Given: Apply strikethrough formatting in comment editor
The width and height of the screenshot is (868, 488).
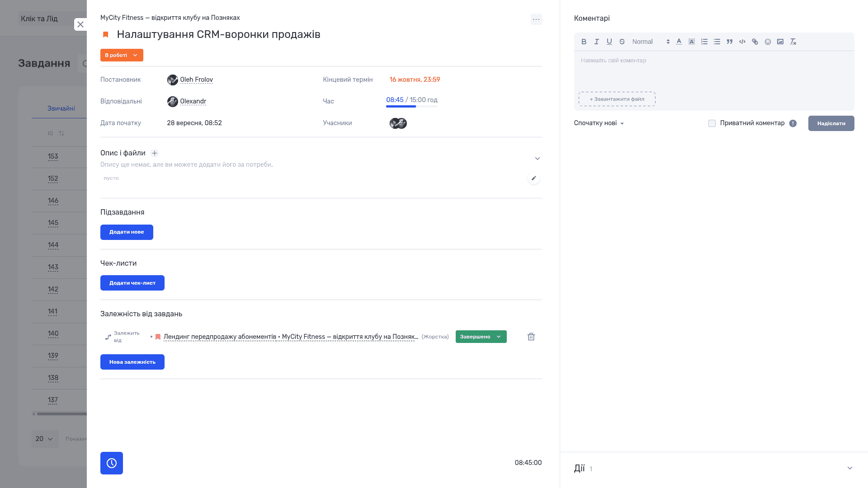Looking at the screenshot, I should tap(622, 42).
